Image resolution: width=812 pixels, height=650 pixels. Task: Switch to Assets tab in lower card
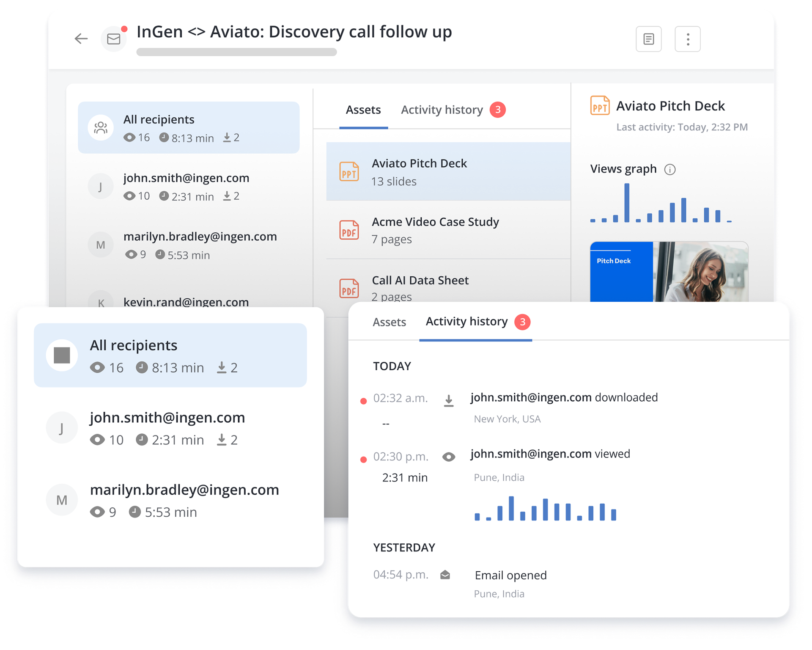coord(389,322)
